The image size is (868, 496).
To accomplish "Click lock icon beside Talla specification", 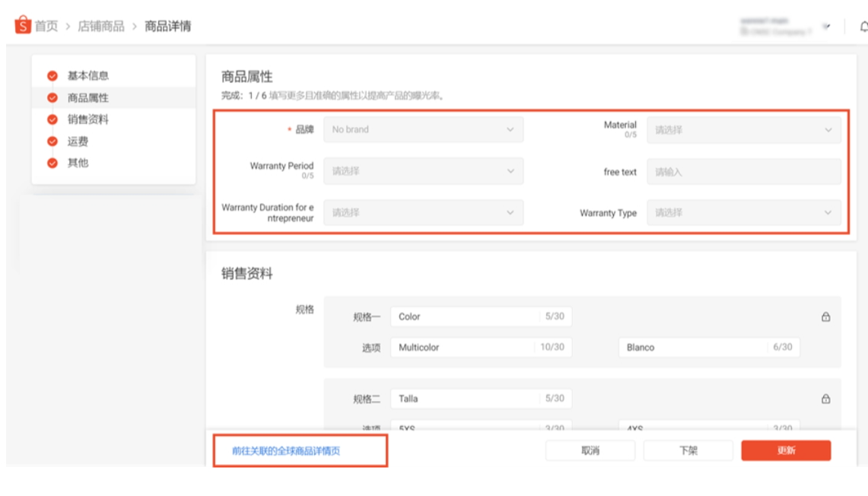I will [x=825, y=399].
